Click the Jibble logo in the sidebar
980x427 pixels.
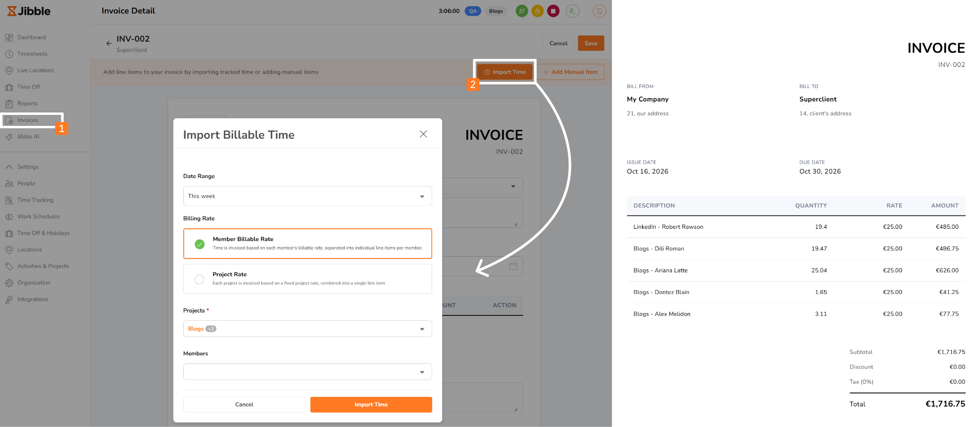pos(29,11)
